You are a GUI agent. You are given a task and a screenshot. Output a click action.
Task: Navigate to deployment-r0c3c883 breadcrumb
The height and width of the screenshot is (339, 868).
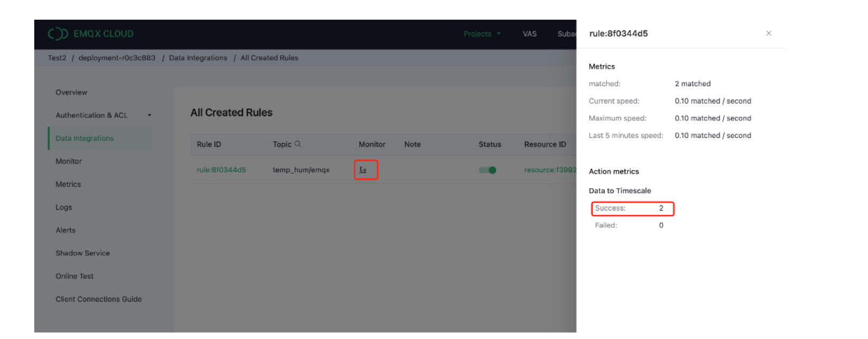coord(117,58)
